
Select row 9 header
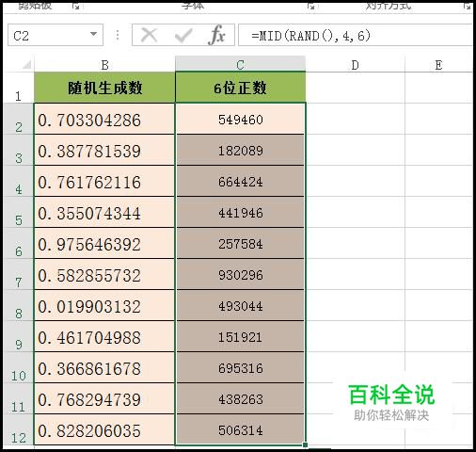click(x=18, y=336)
